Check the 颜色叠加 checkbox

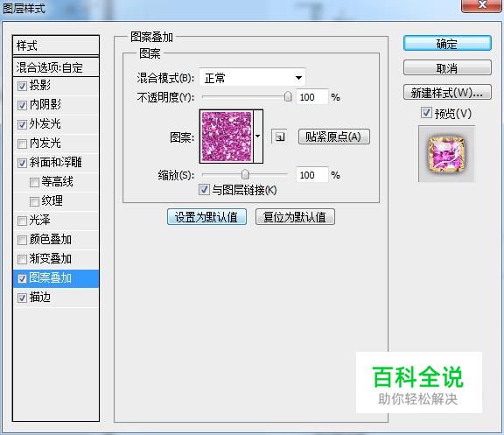click(x=22, y=240)
